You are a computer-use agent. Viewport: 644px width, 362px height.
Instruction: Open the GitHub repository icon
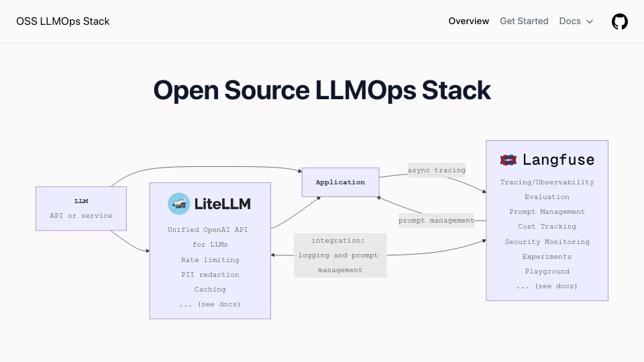click(x=619, y=21)
